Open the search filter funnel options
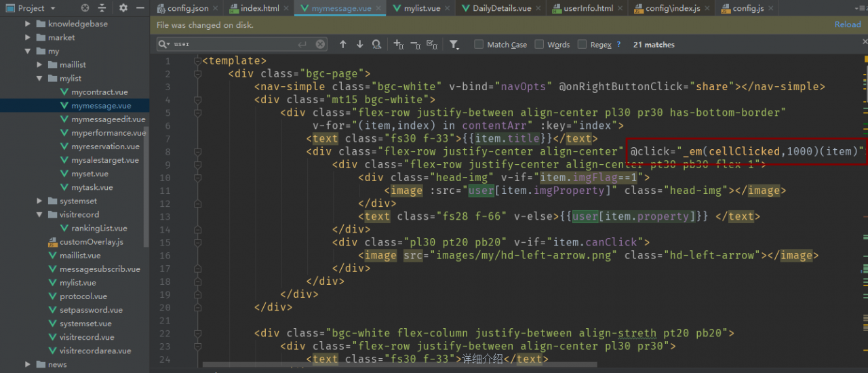This screenshot has height=373, width=868. [x=454, y=44]
